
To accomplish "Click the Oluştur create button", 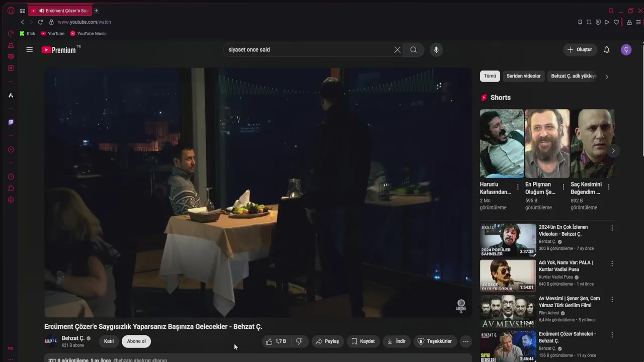I will click(580, 50).
